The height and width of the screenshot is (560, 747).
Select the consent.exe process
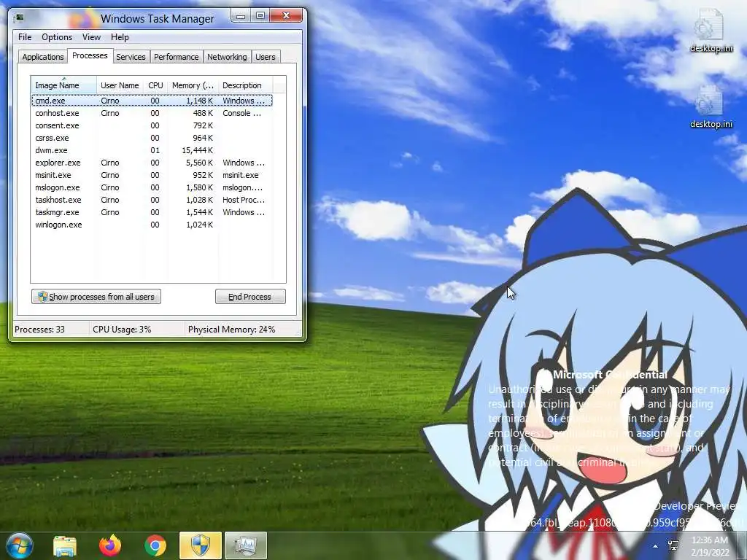coord(152,125)
